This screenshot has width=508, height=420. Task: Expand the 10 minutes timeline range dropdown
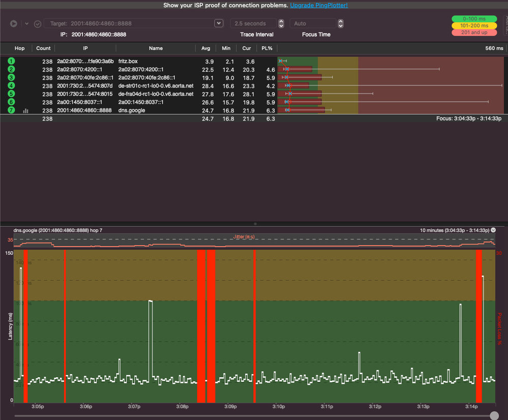pos(493,230)
